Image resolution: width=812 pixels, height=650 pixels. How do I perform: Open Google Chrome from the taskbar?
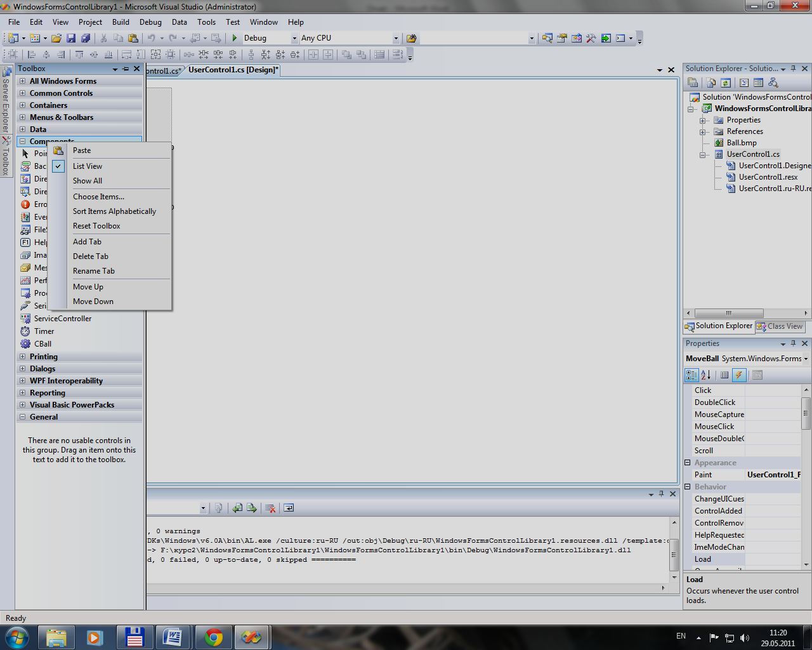click(x=213, y=637)
